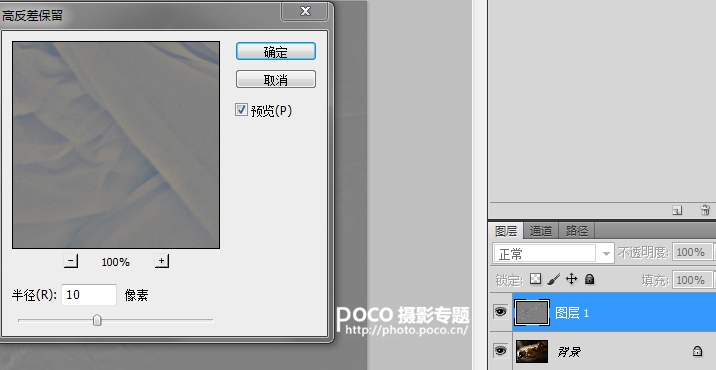716x370 pixels.
Task: Click the 背景 layer name
Action: [569, 352]
